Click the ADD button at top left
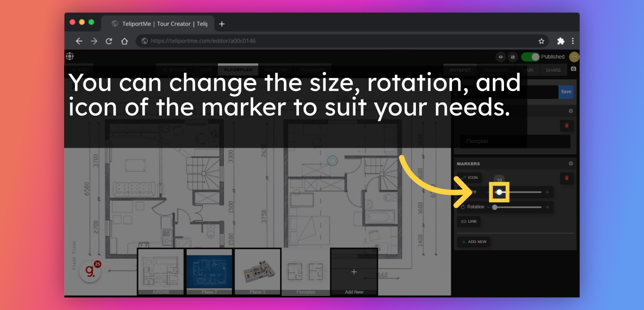This screenshot has width=644, height=310. (x=79, y=70)
